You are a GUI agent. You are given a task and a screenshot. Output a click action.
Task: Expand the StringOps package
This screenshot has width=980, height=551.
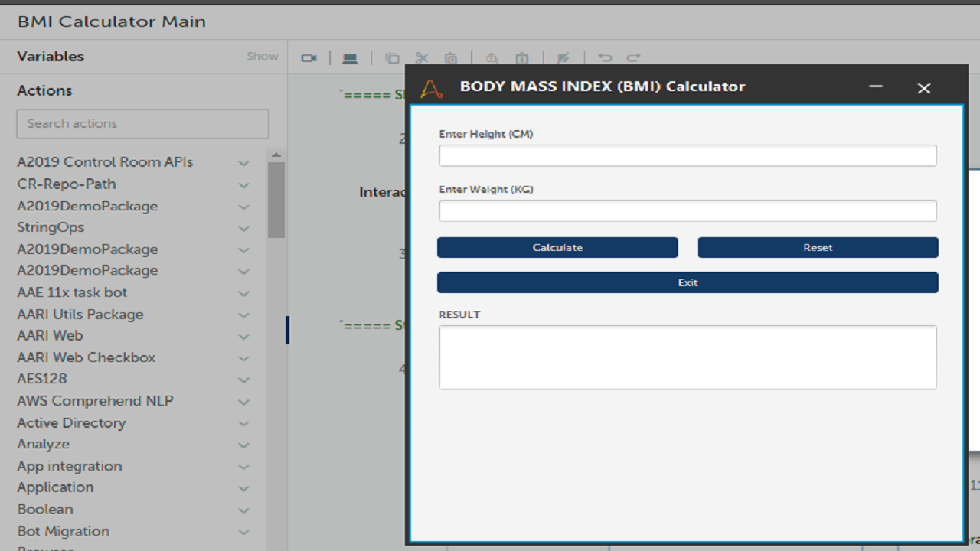243,228
